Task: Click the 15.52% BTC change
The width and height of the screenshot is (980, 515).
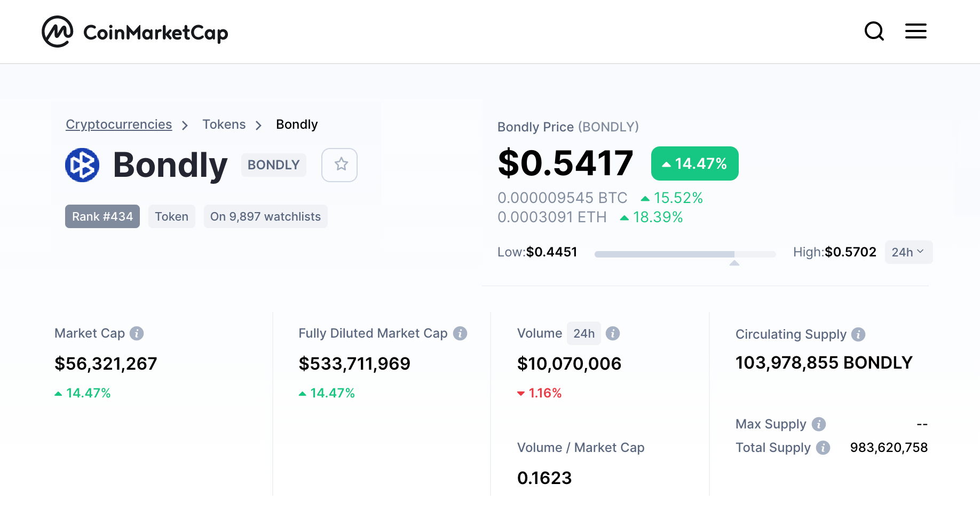Action: 672,198
